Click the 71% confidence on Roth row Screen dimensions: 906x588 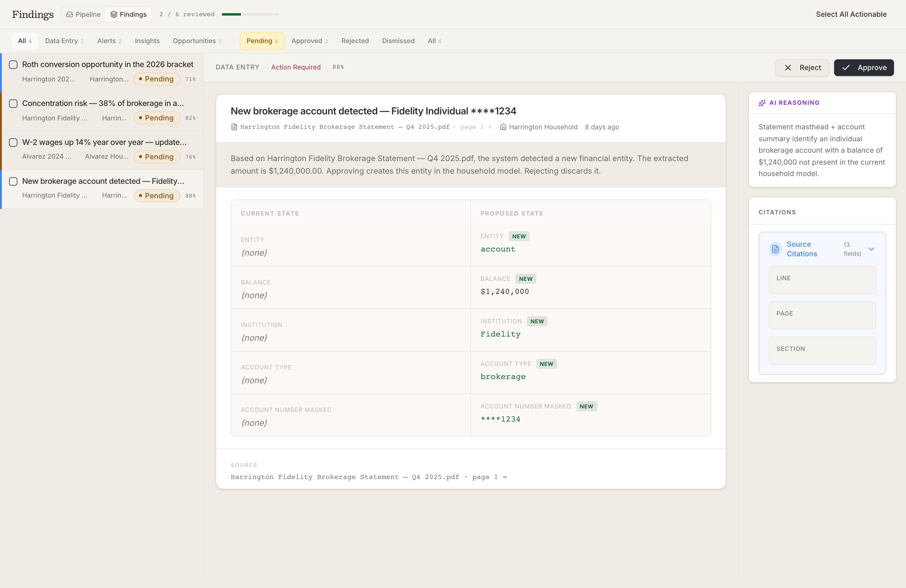click(190, 79)
